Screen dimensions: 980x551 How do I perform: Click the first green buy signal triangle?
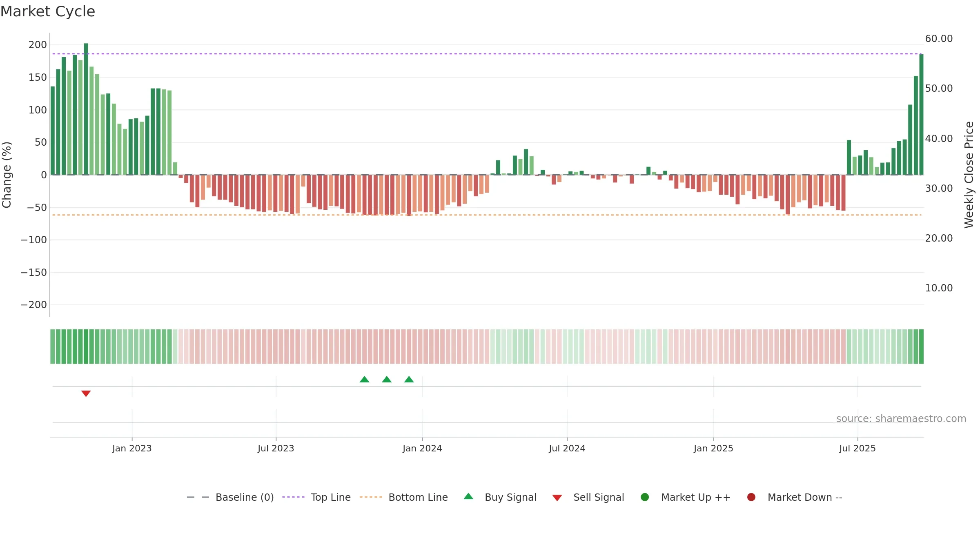tap(364, 379)
